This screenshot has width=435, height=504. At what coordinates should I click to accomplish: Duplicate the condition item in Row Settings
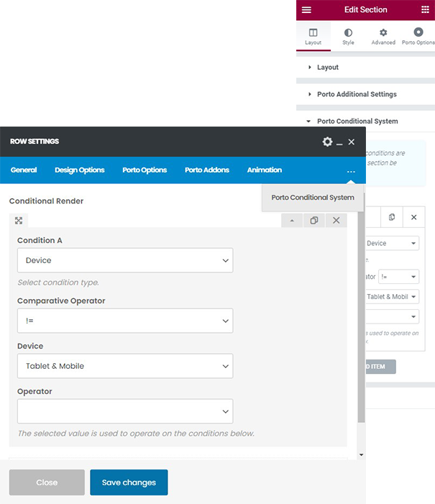pos(314,221)
